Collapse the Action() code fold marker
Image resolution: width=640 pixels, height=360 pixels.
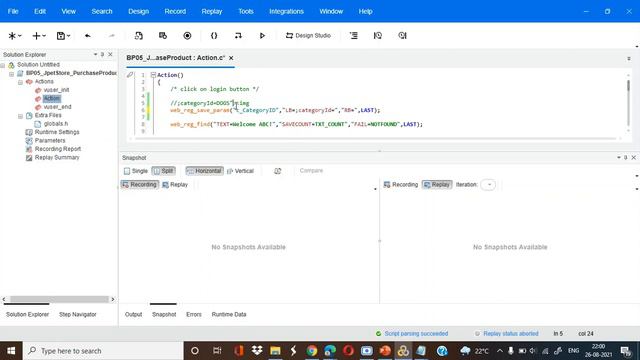153,75
